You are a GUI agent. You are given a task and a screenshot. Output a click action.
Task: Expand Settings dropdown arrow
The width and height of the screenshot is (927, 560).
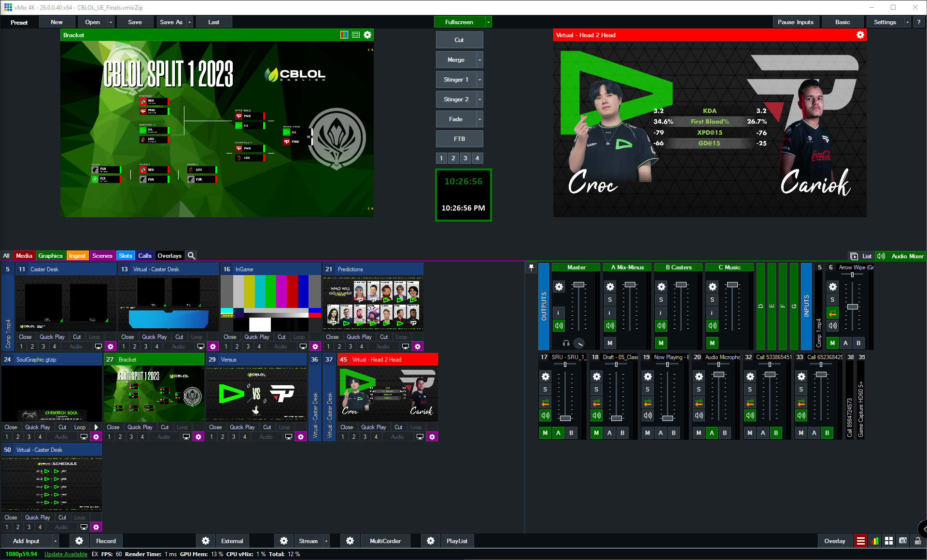pos(907,22)
